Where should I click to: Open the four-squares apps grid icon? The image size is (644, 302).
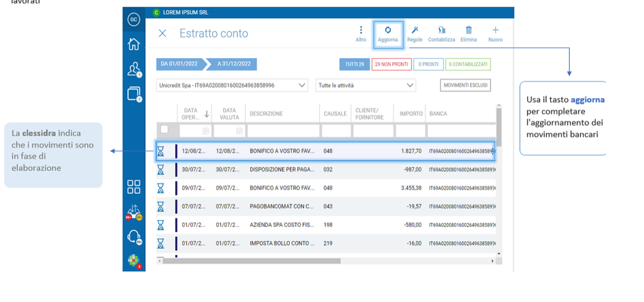pyautogui.click(x=133, y=187)
